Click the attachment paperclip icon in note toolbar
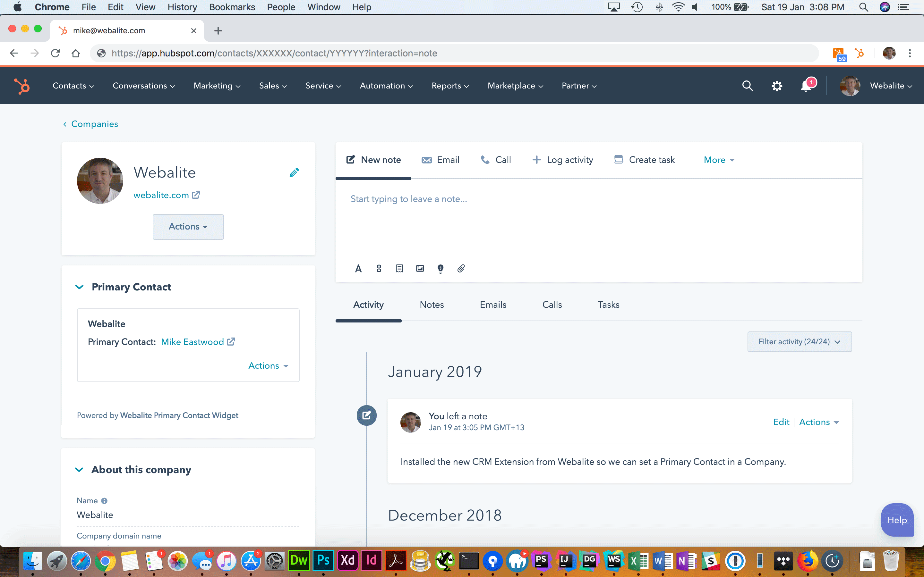This screenshot has height=577, width=924. 461,269
